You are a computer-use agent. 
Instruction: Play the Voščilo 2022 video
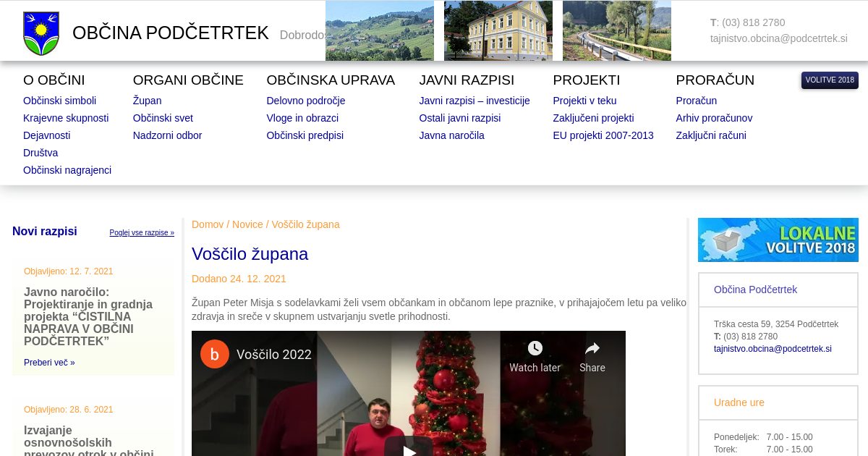tap(409, 449)
